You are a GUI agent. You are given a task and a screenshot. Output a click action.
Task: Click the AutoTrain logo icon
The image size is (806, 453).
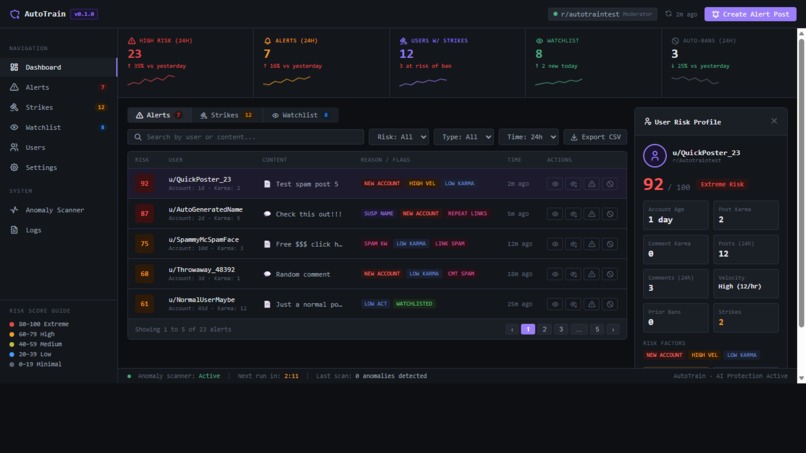(x=14, y=14)
